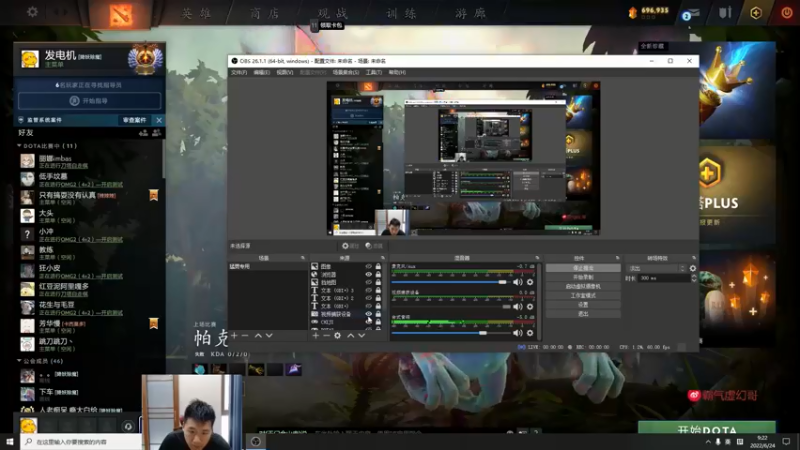Toggle lock of 浏览器 source
Image resolution: width=800 pixels, height=450 pixels.
(378, 274)
